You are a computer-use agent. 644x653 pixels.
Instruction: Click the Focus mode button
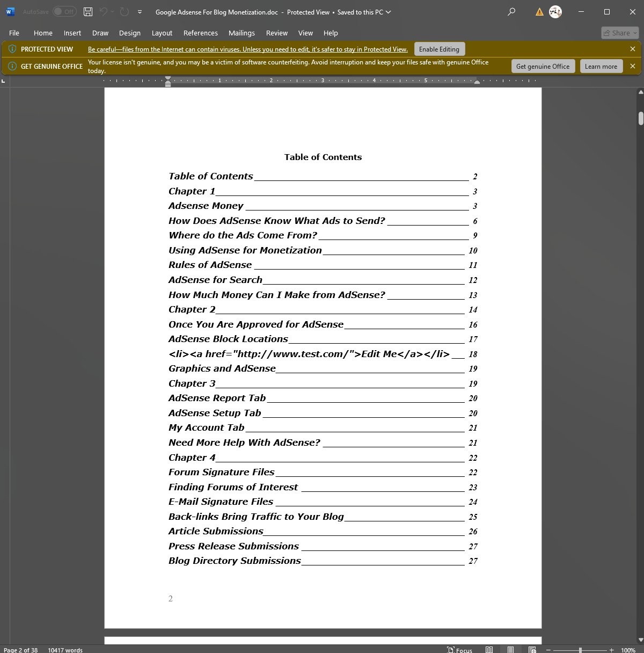(459, 650)
